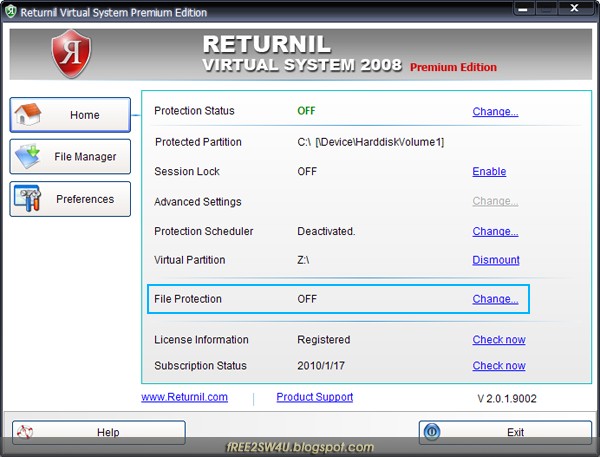Click the 'License Information' label

pyautogui.click(x=201, y=339)
